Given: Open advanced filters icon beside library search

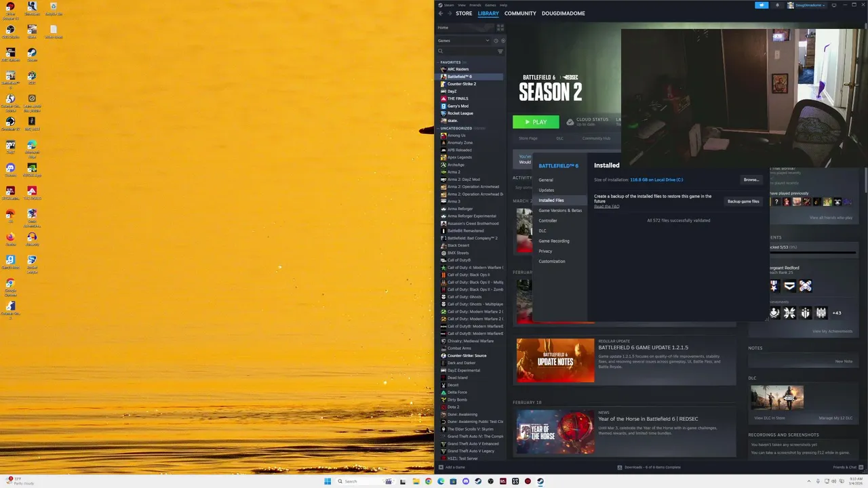Looking at the screenshot, I should 500,52.
